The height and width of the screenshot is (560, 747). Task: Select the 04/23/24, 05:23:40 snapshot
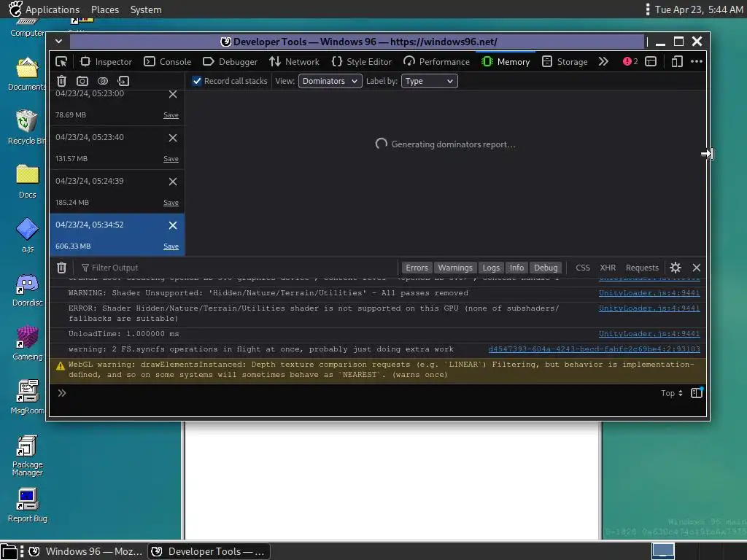pos(117,147)
